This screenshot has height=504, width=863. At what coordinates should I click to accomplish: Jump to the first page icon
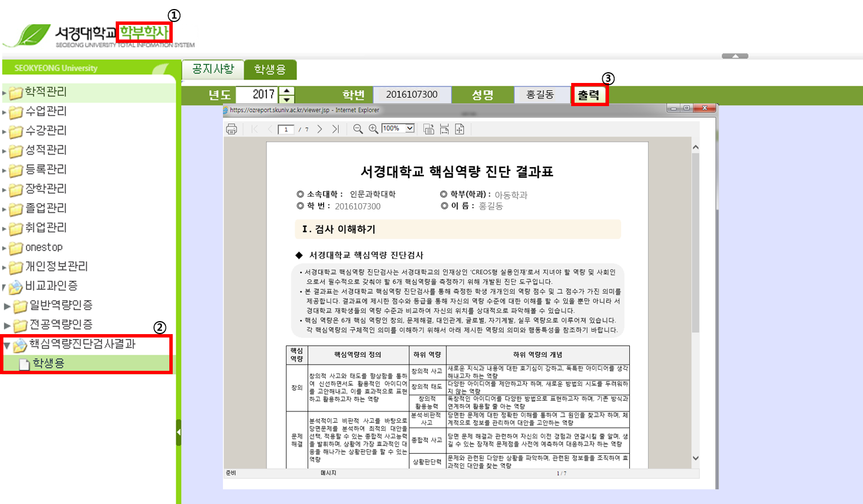point(255,129)
